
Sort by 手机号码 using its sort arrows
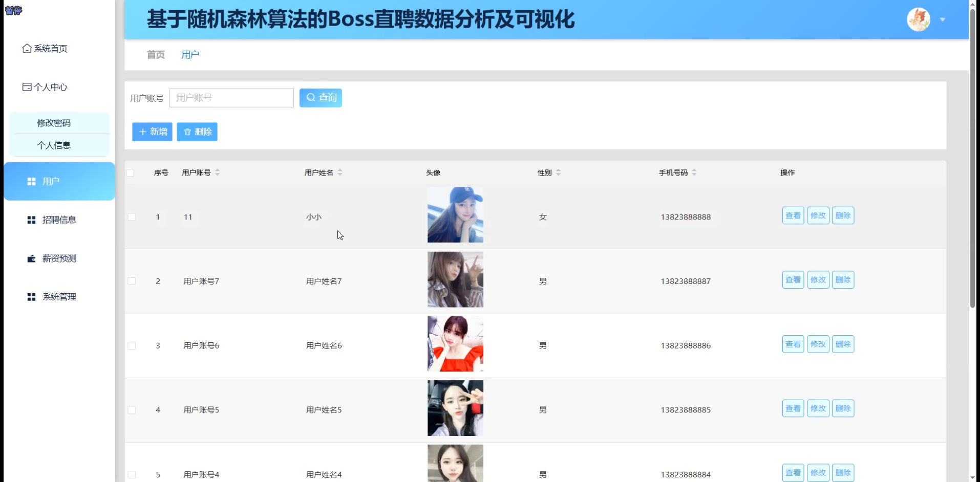tap(695, 172)
